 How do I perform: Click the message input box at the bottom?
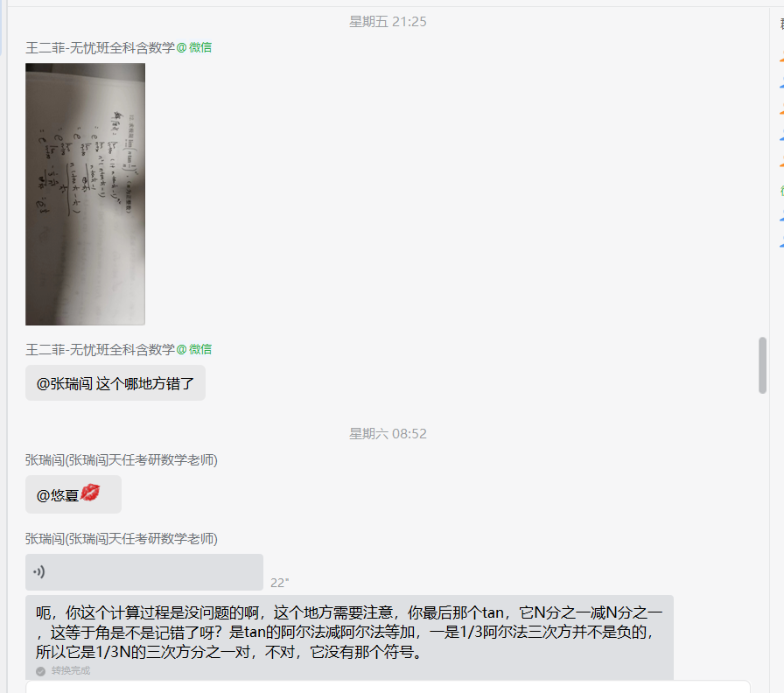(388, 687)
